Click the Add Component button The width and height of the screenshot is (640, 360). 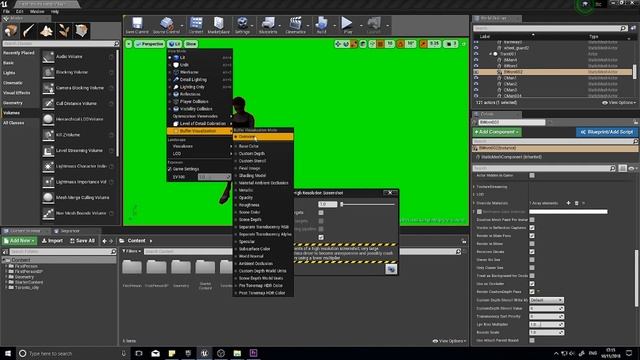click(497, 132)
